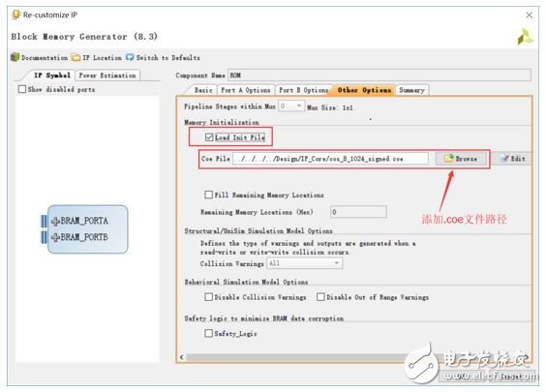
Task: Enable Fill Remaining Memory Locations checkbox
Action: [208, 195]
